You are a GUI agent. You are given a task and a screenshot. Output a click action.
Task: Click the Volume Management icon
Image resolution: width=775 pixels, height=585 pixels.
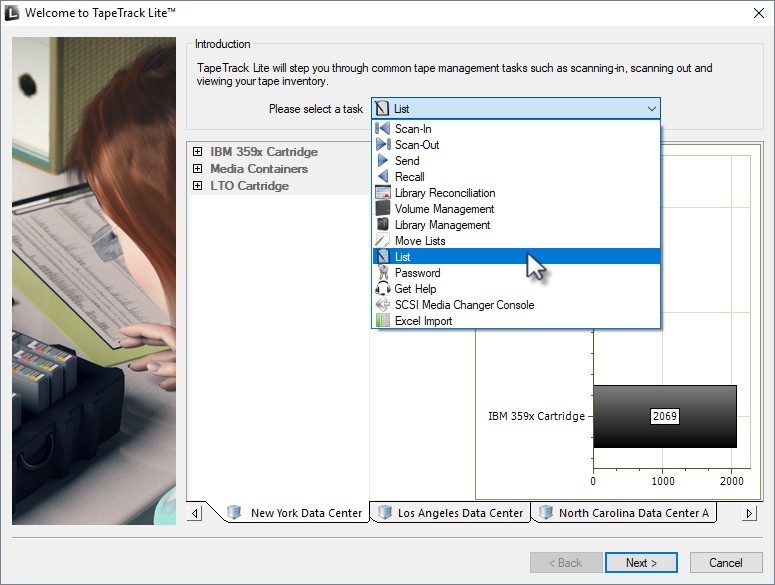[383, 209]
